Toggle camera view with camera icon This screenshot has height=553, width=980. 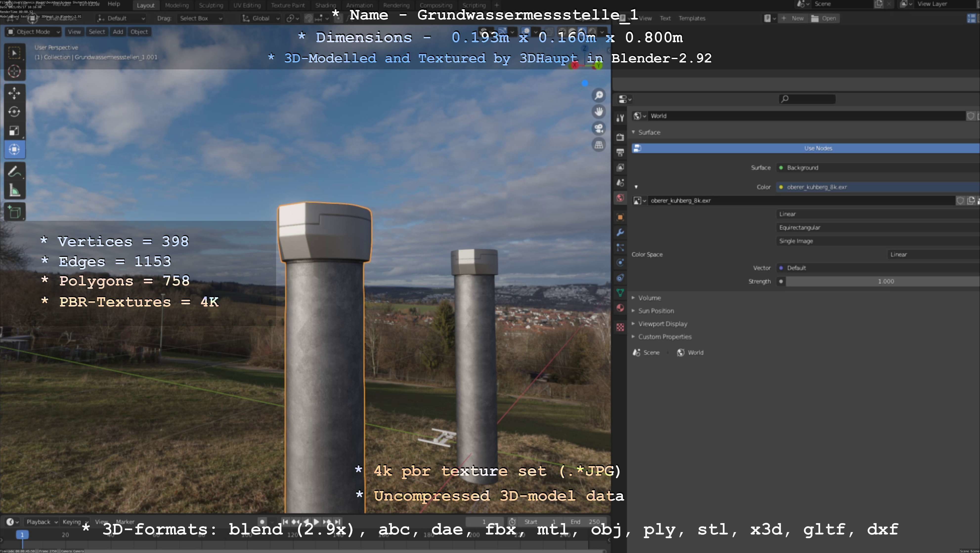(x=599, y=128)
